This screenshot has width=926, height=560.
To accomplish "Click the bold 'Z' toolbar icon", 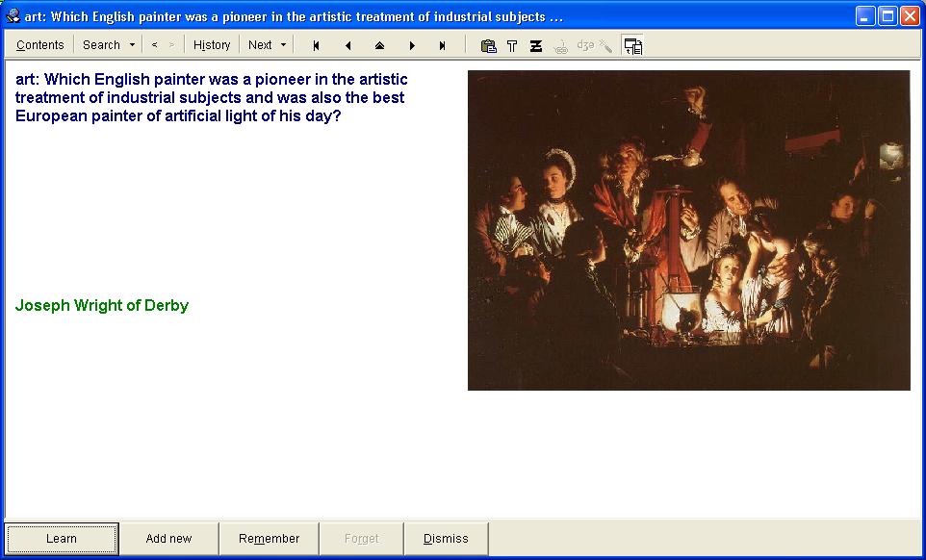I will tap(536, 45).
